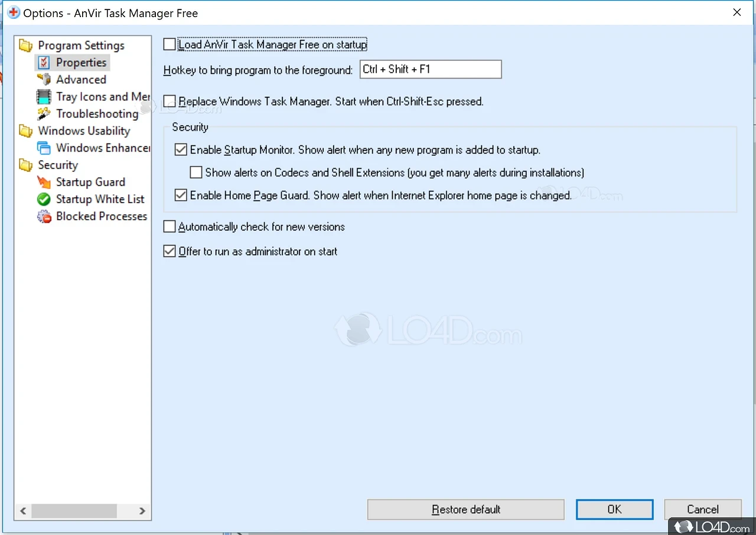This screenshot has width=756, height=535.
Task: Tick Replace Windows Task Manager checkbox
Action: coord(170,101)
